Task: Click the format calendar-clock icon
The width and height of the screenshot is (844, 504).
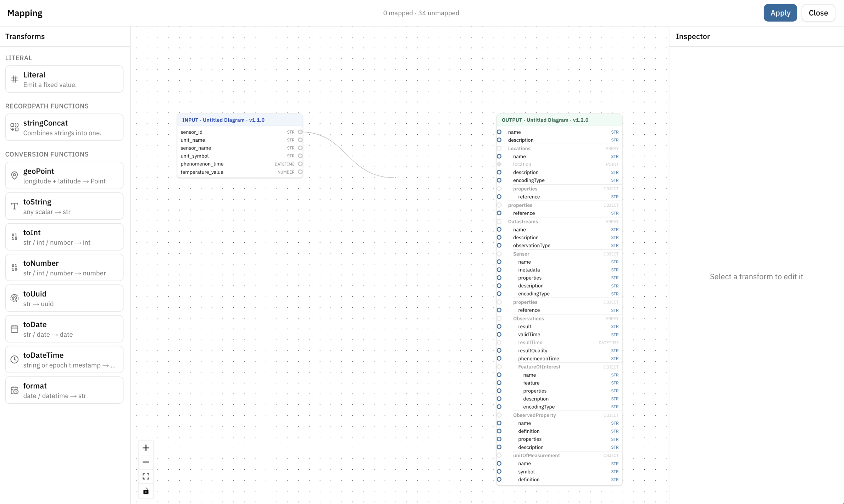Action: [x=15, y=390]
